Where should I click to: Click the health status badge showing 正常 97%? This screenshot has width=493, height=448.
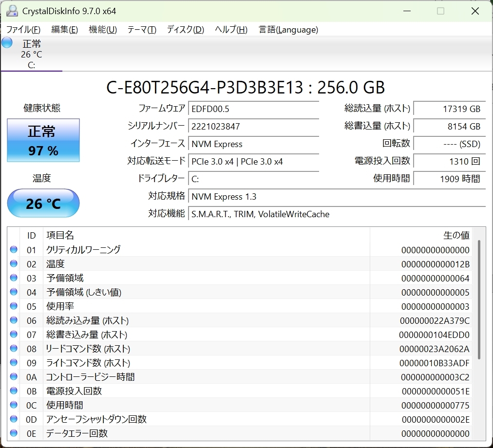click(x=43, y=140)
